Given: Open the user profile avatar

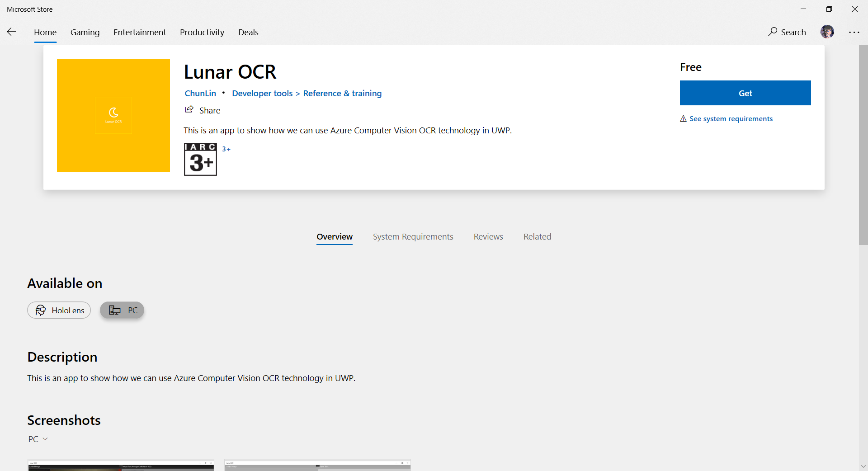Looking at the screenshot, I should [827, 32].
